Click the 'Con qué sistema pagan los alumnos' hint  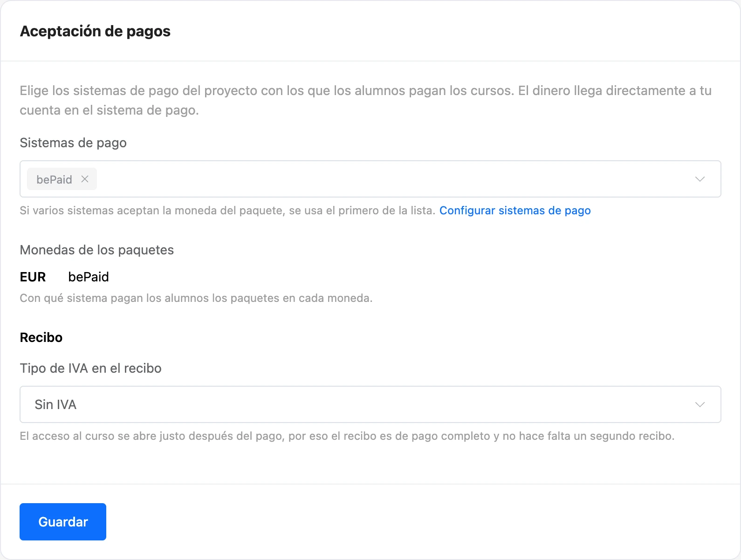pyautogui.click(x=196, y=298)
